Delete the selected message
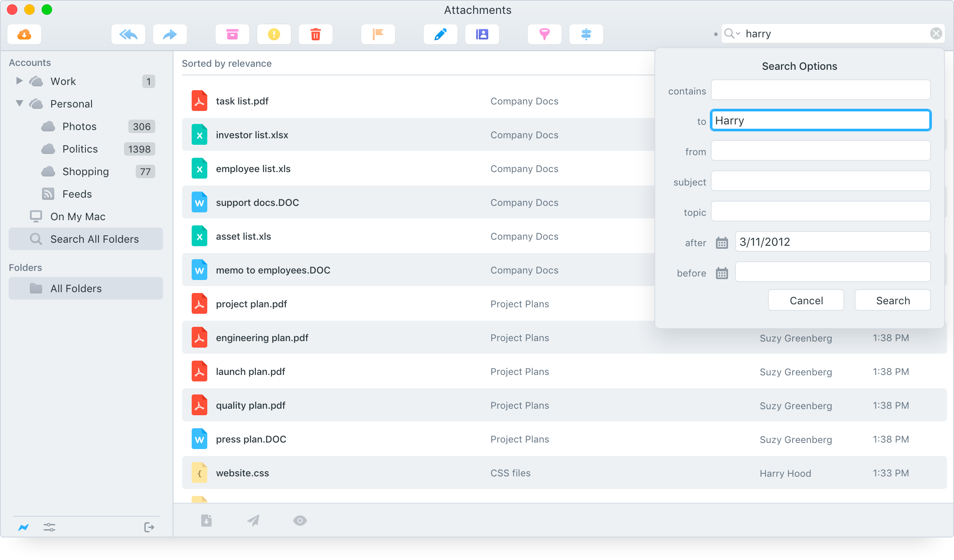This screenshot has height=560, width=954. (316, 34)
